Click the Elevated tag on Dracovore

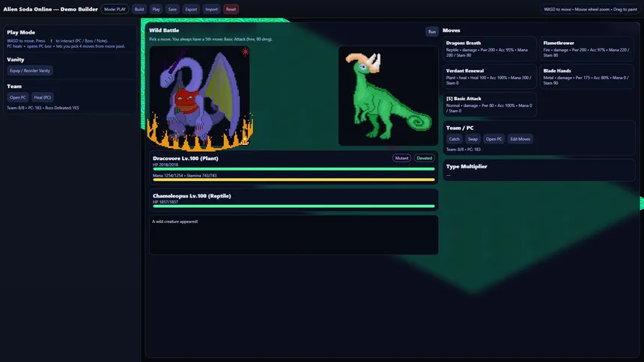click(425, 158)
